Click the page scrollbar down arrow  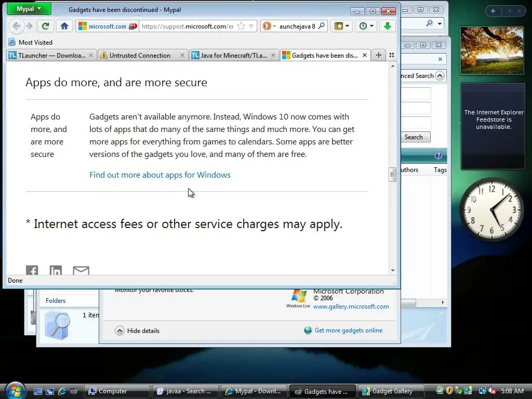tap(393, 270)
